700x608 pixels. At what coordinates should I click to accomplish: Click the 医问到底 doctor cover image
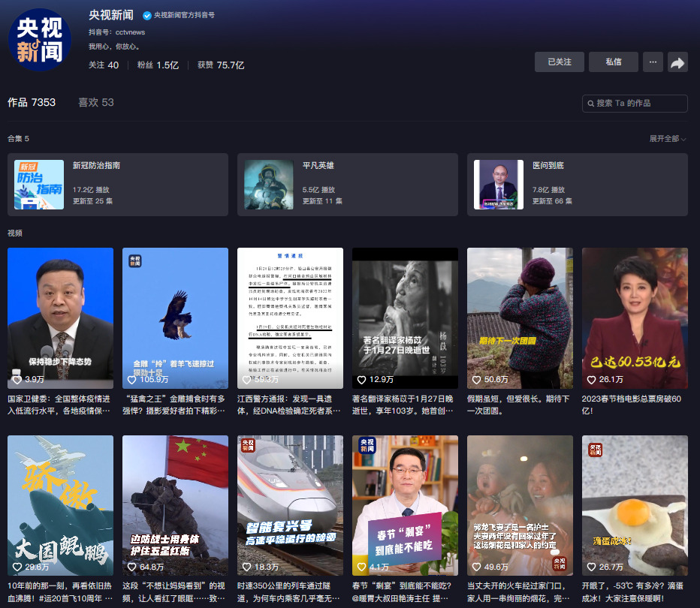pyautogui.click(x=499, y=185)
